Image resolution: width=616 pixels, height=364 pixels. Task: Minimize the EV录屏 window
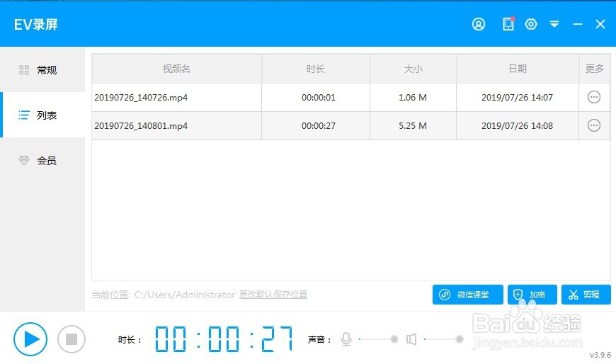click(x=578, y=24)
